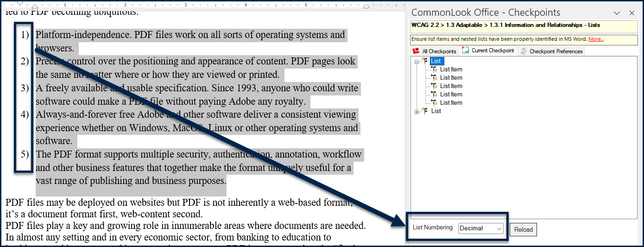Click the All Checkpoints tab icon

(416, 51)
